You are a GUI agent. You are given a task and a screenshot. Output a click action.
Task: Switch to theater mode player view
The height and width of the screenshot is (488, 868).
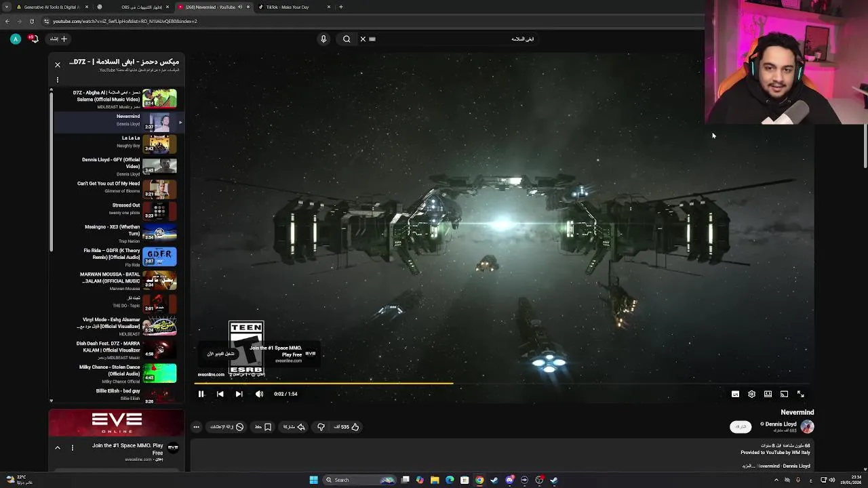point(768,394)
